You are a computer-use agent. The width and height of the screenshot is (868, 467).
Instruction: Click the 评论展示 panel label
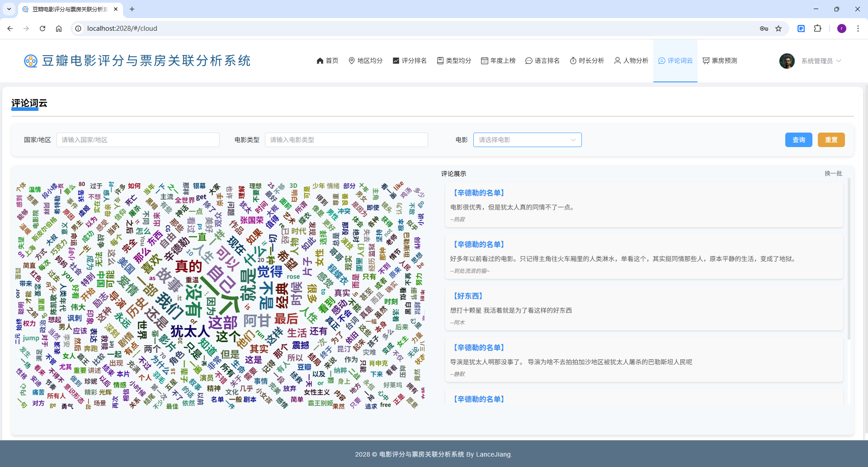453,174
